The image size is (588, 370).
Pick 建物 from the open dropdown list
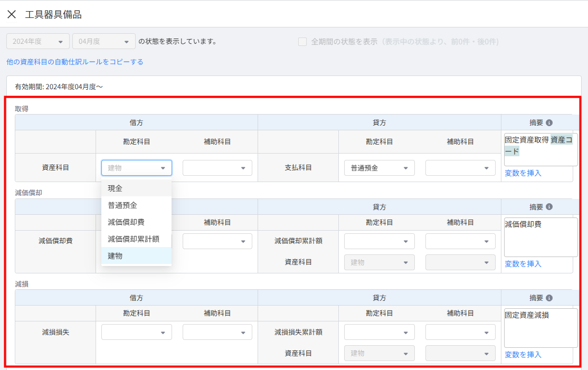(136, 255)
